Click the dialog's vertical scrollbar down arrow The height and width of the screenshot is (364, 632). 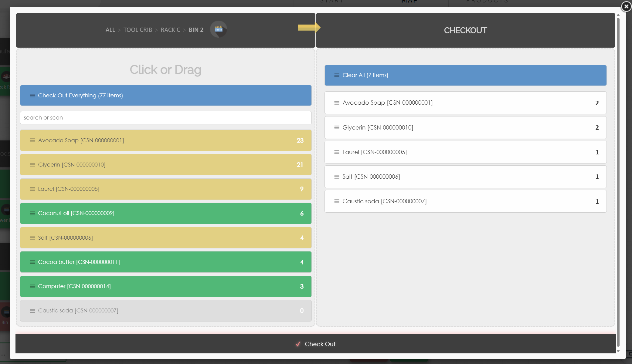[x=618, y=351]
